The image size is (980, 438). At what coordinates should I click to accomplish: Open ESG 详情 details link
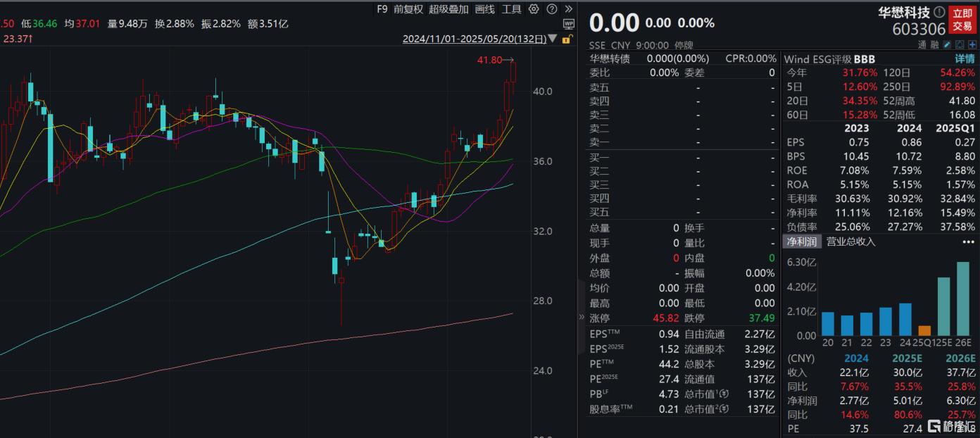coord(965,59)
